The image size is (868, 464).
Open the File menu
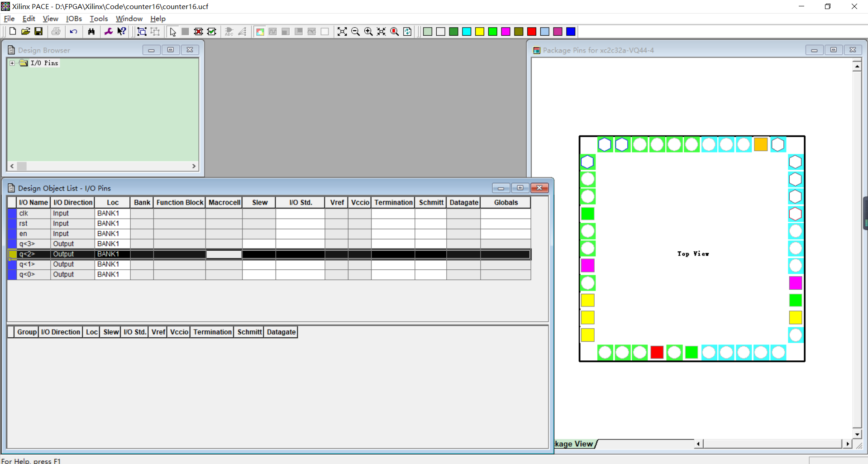[x=9, y=19]
